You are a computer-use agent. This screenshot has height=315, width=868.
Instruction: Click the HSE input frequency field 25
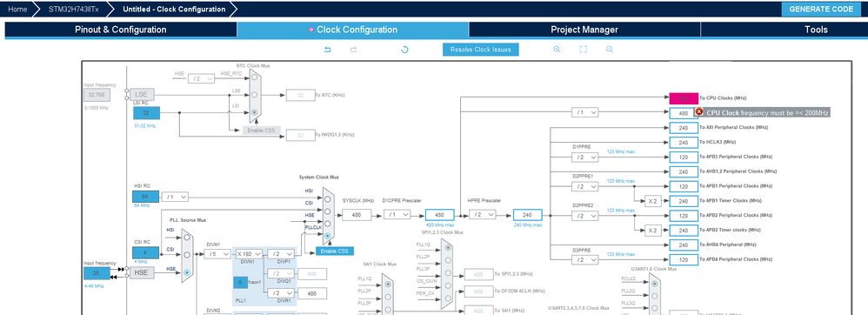pos(97,273)
